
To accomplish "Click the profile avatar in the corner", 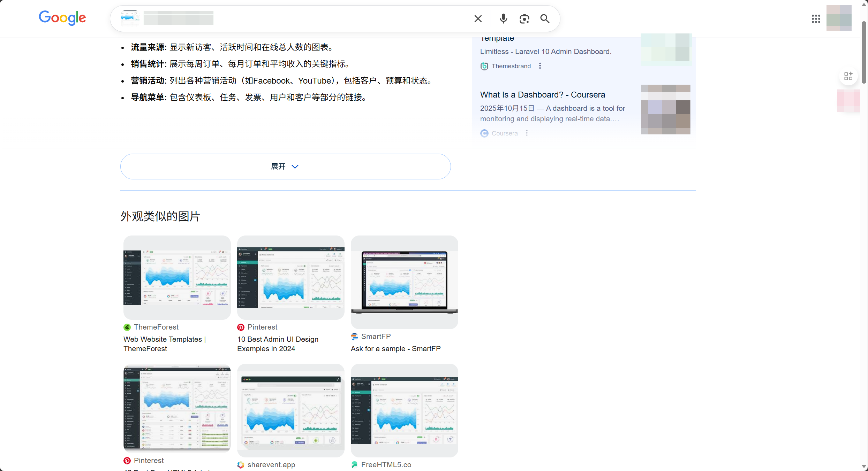I will point(839,18).
